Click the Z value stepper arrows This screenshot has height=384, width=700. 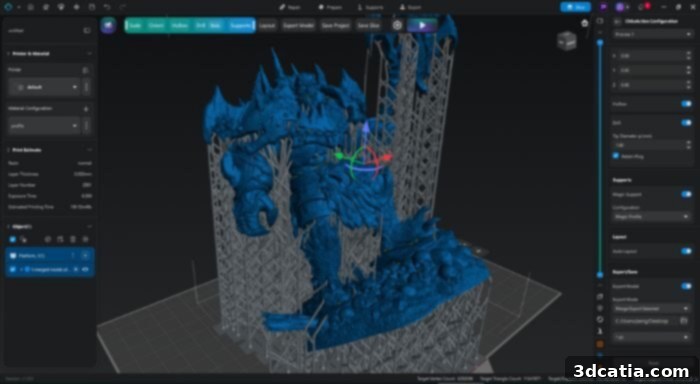(688, 84)
